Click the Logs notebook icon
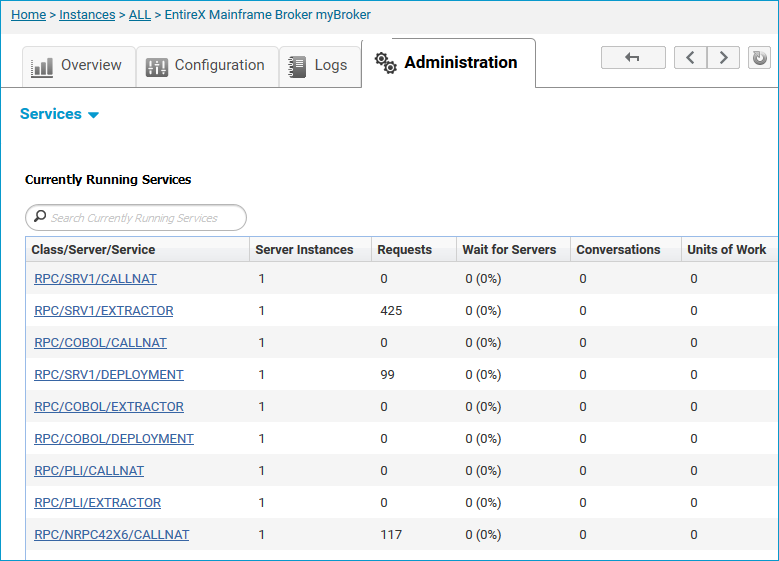 click(x=297, y=67)
